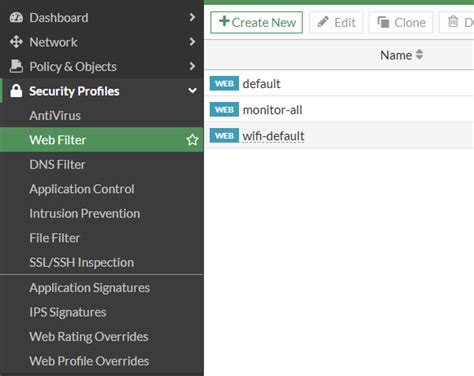Open Web Profile Overrides
Screen dimensions: 474x376
(102, 361)
